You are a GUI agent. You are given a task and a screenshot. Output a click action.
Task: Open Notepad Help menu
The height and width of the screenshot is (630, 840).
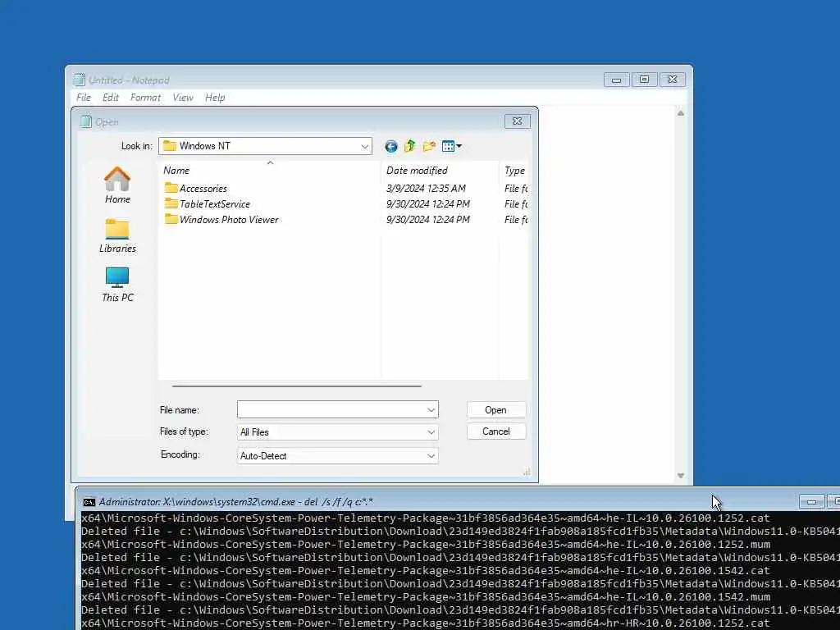point(215,98)
